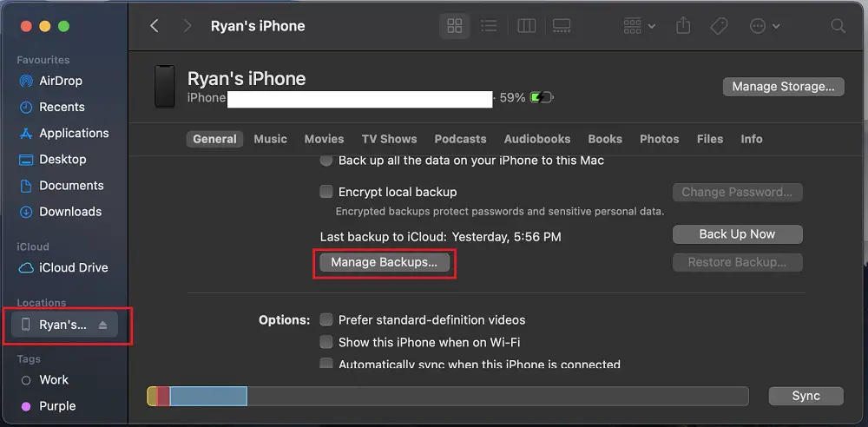Click the battery charging icon
The image size is (868, 427).
pyautogui.click(x=542, y=98)
